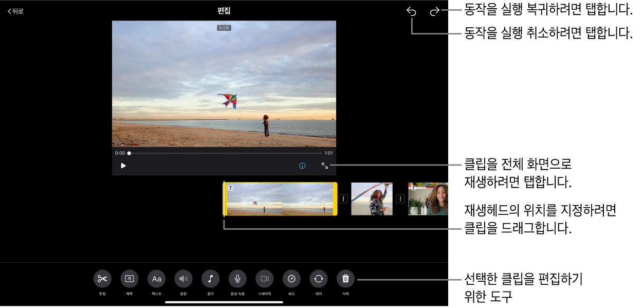Screen dimensions: 644x308
Task: Open the 음악 music tool
Action: tap(210, 279)
